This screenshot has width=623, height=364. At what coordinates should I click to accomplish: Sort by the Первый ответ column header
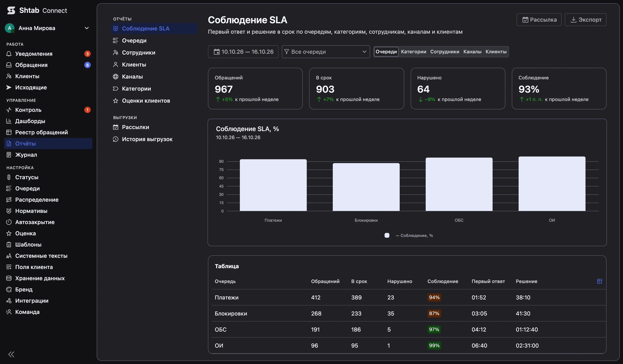point(488,281)
